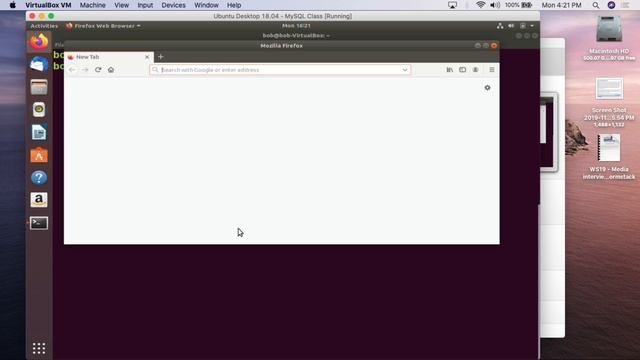Open the View menu in menu bar

coord(121,5)
